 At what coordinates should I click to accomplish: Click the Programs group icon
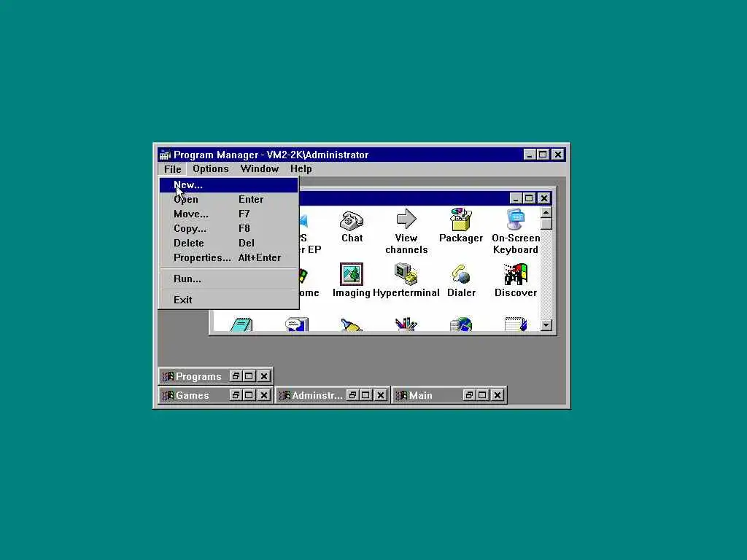point(168,377)
